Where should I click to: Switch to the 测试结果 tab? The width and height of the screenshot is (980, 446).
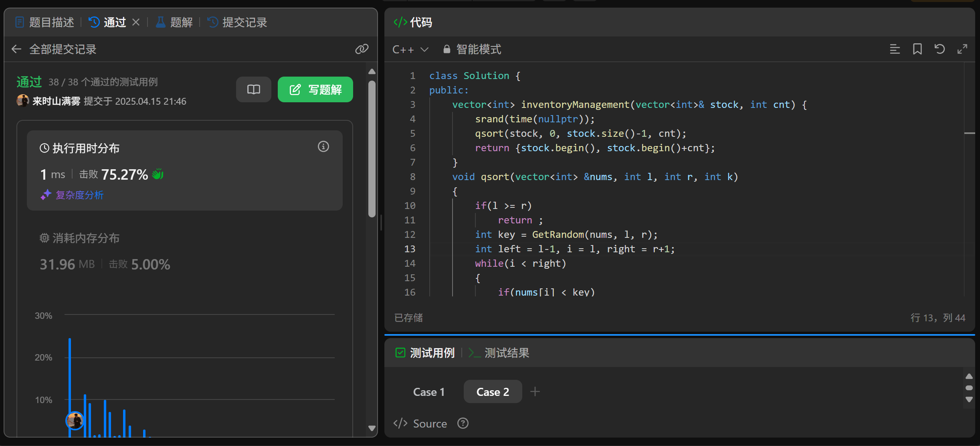coord(499,353)
